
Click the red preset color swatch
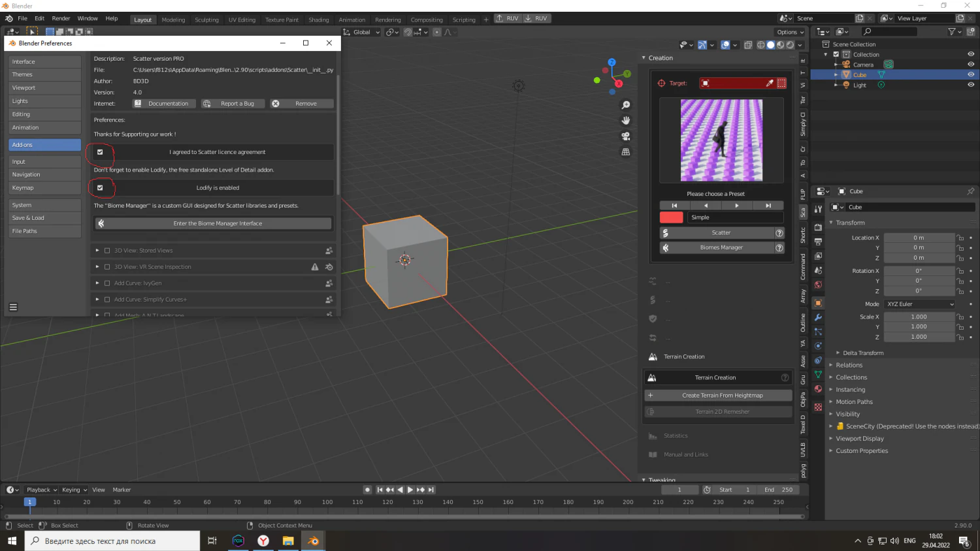pos(671,217)
